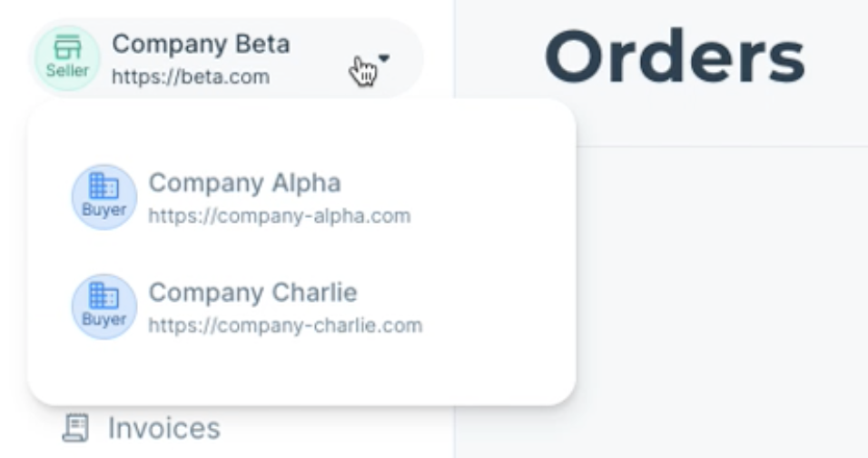This screenshot has height=458, width=868.
Task: Click the https://company-alpha.com URL text
Action: [x=280, y=215]
